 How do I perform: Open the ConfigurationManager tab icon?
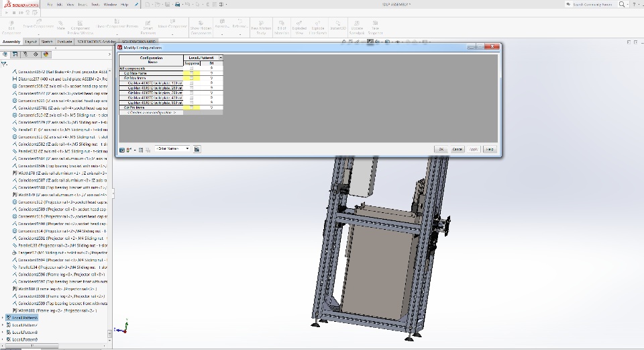tap(25, 54)
